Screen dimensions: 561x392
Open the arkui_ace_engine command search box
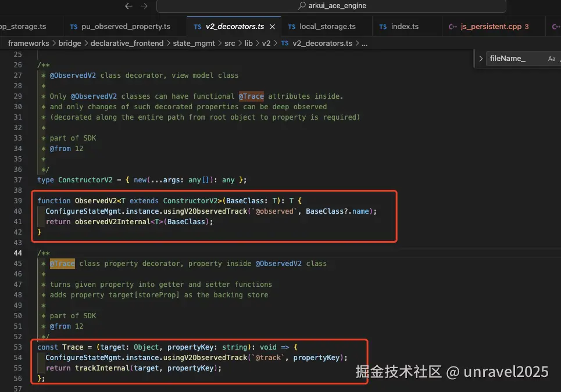(331, 6)
